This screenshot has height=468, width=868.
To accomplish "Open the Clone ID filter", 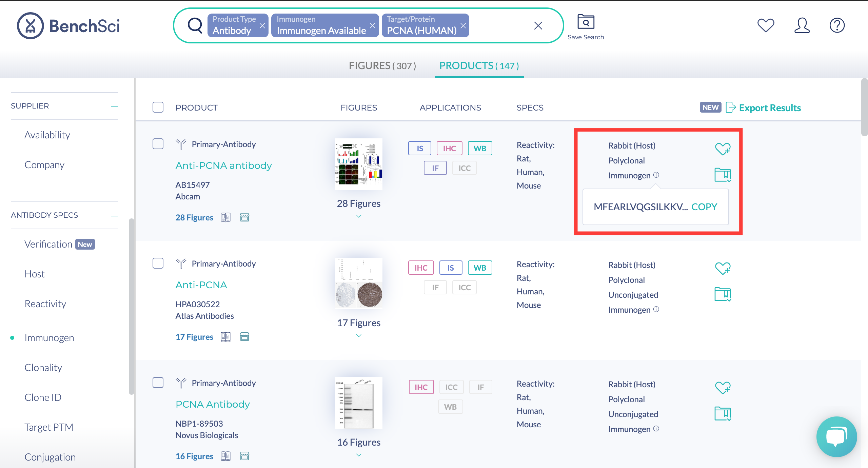I will [43, 397].
